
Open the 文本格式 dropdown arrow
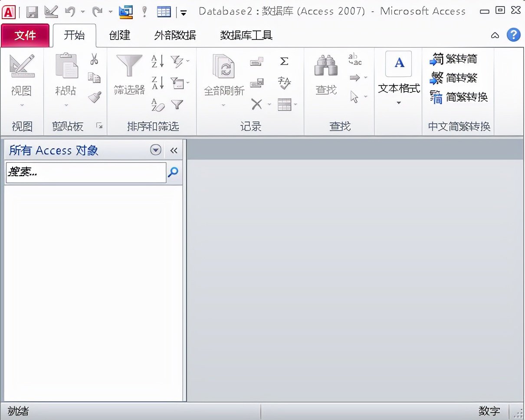pos(398,103)
